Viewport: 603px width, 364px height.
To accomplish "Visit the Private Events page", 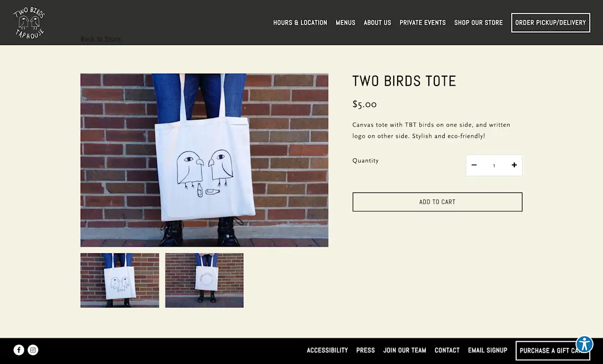I will pos(422,23).
